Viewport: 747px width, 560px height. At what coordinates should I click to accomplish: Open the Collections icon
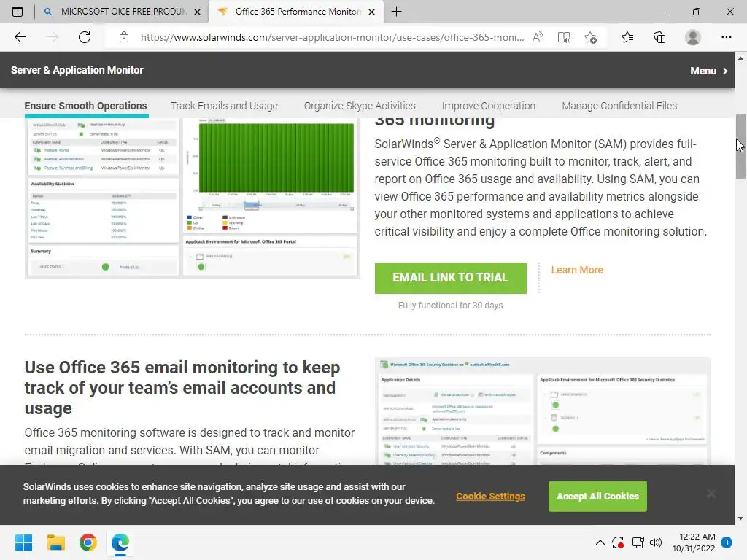(x=659, y=37)
